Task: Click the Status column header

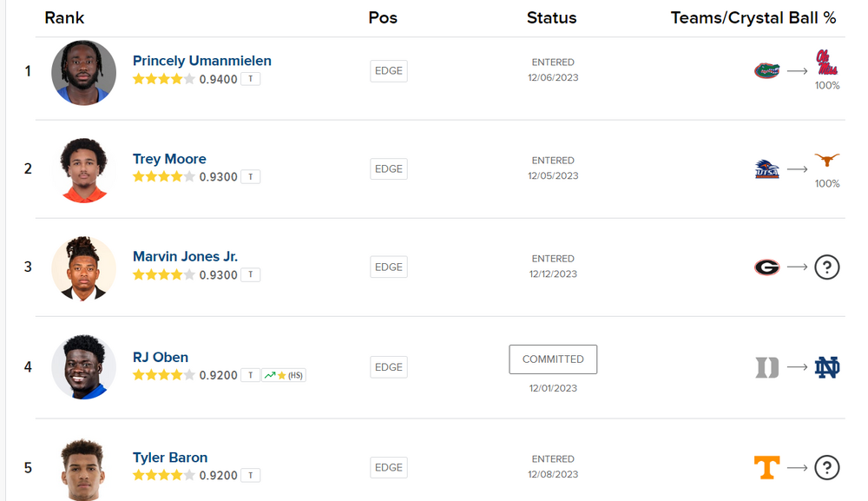Action: (551, 18)
